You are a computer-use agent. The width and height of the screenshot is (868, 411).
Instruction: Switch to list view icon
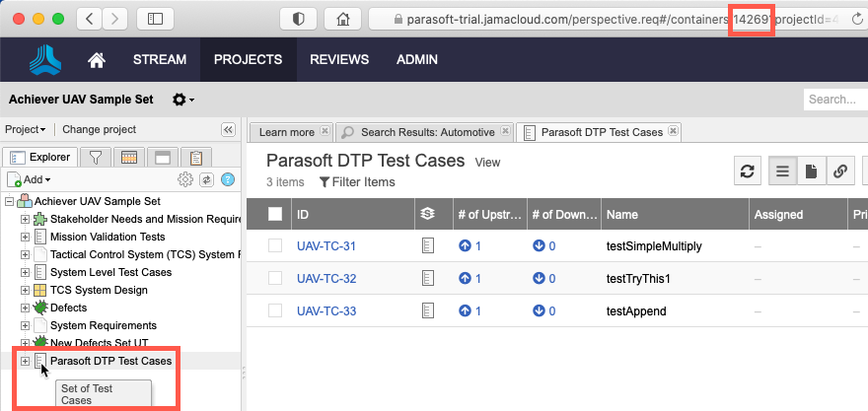pyautogui.click(x=783, y=171)
